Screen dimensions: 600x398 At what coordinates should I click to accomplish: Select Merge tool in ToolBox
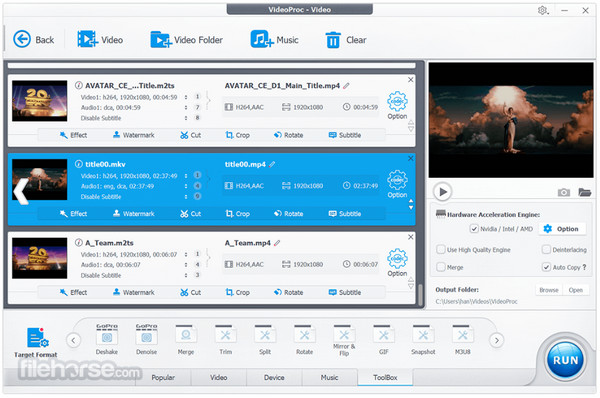186,340
